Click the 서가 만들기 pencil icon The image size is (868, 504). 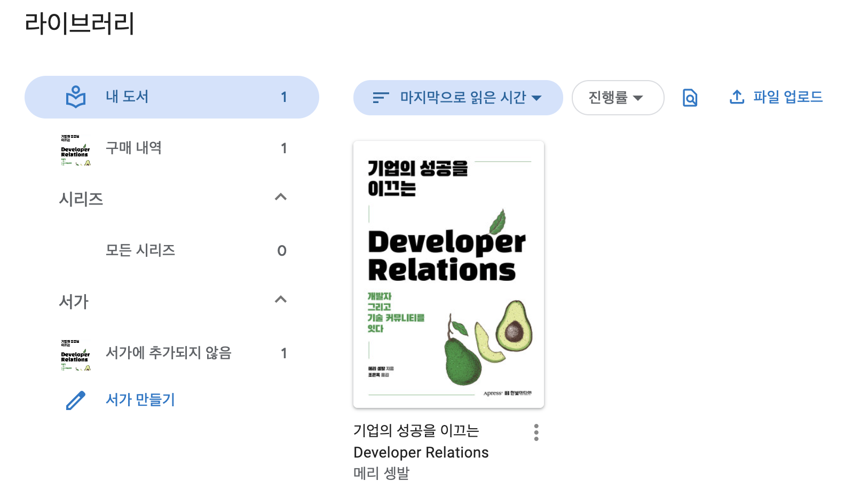point(76,400)
